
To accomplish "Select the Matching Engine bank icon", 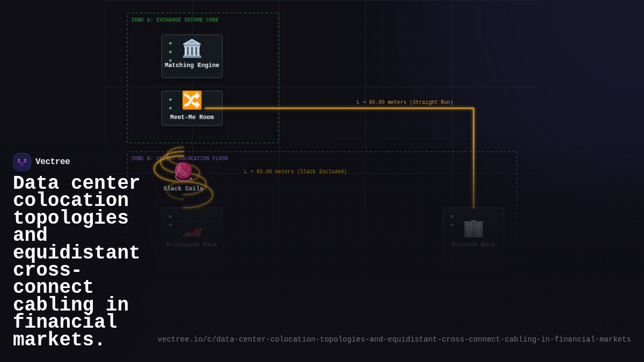I will coord(192,49).
